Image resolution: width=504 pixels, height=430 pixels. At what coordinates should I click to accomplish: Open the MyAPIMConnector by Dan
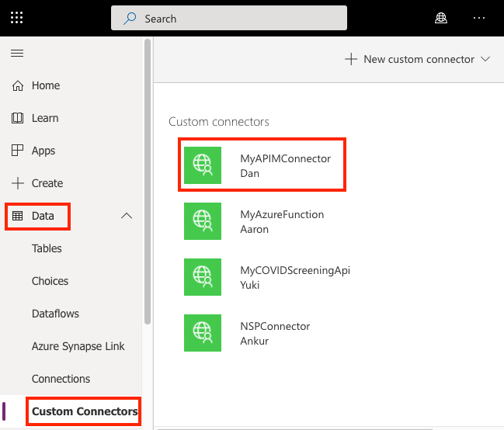[262, 165]
